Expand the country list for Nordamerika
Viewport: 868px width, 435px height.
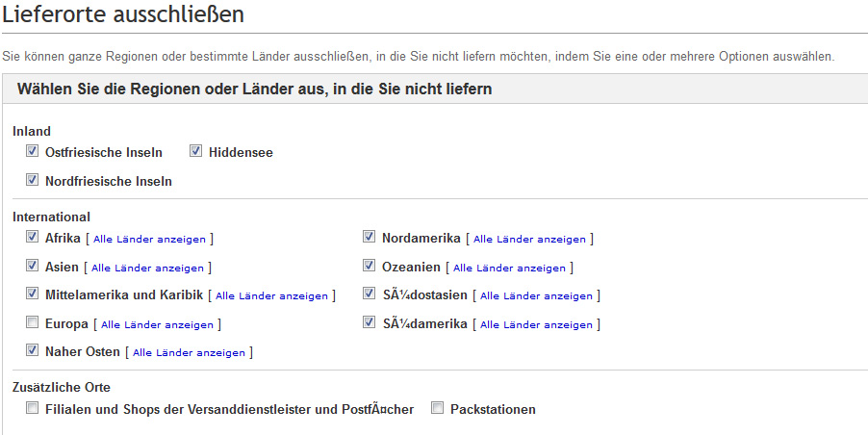(x=529, y=239)
